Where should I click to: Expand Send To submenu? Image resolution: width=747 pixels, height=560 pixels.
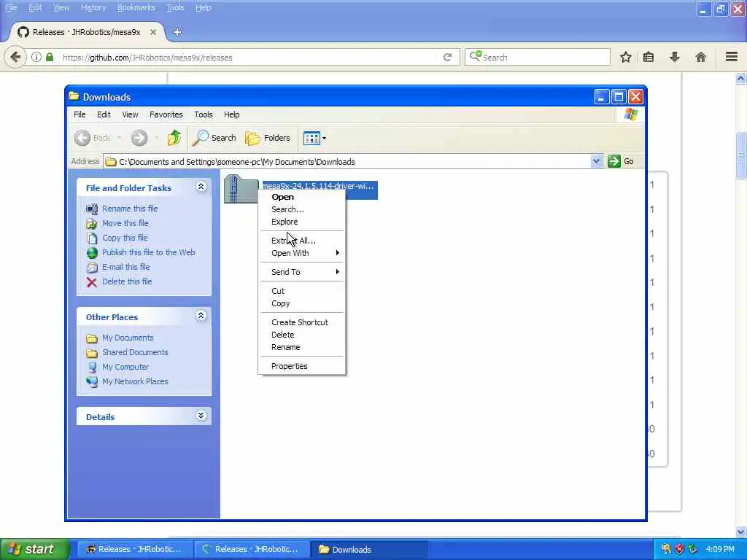[x=301, y=272]
